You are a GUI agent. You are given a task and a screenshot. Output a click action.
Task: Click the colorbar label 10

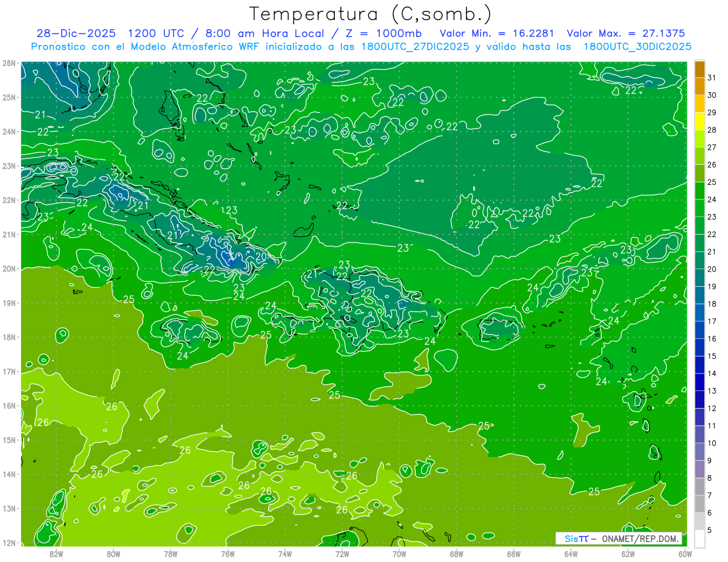pos(712,443)
